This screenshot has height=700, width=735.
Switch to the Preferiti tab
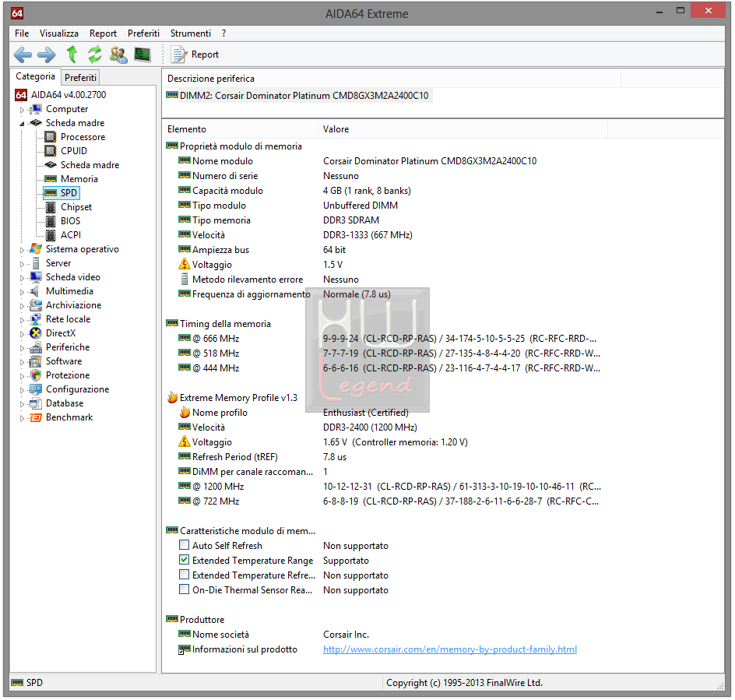pos(81,77)
